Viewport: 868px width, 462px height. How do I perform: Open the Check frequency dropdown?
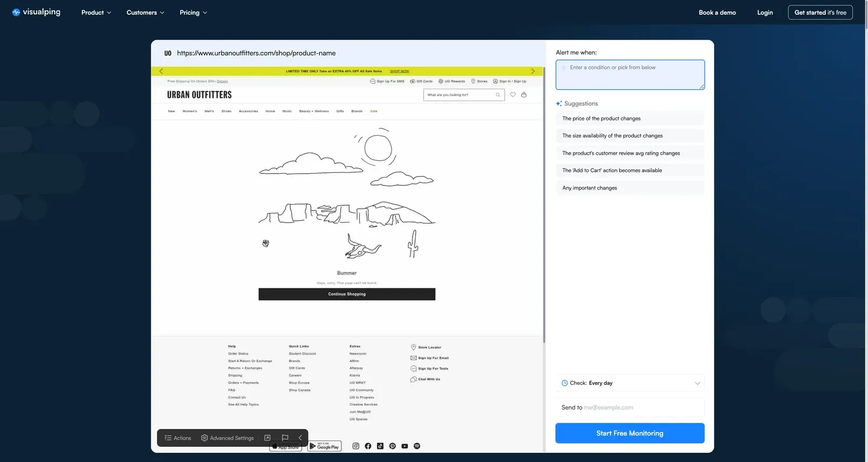pyautogui.click(x=630, y=383)
